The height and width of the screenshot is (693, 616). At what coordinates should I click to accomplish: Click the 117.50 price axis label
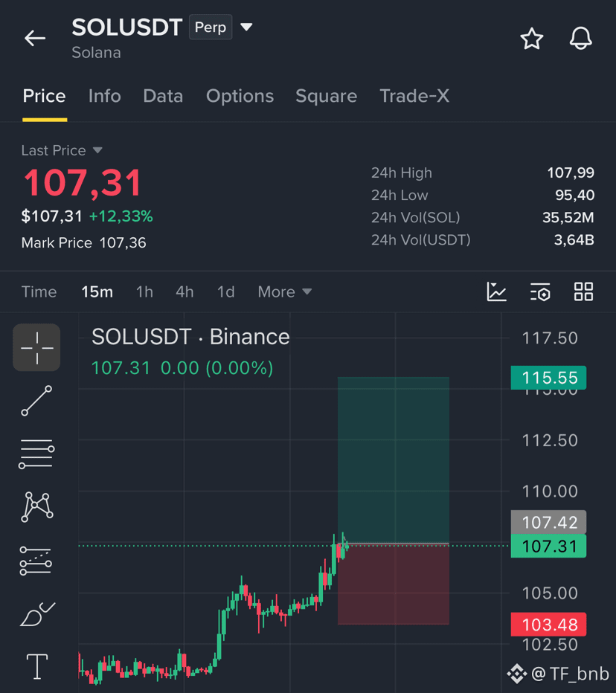(550, 338)
